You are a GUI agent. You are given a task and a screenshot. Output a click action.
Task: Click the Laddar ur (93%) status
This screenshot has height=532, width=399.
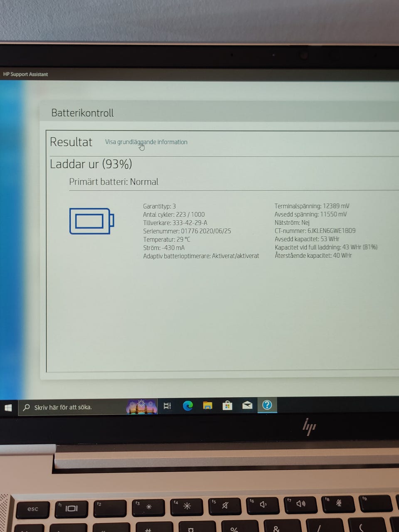pos(91,164)
